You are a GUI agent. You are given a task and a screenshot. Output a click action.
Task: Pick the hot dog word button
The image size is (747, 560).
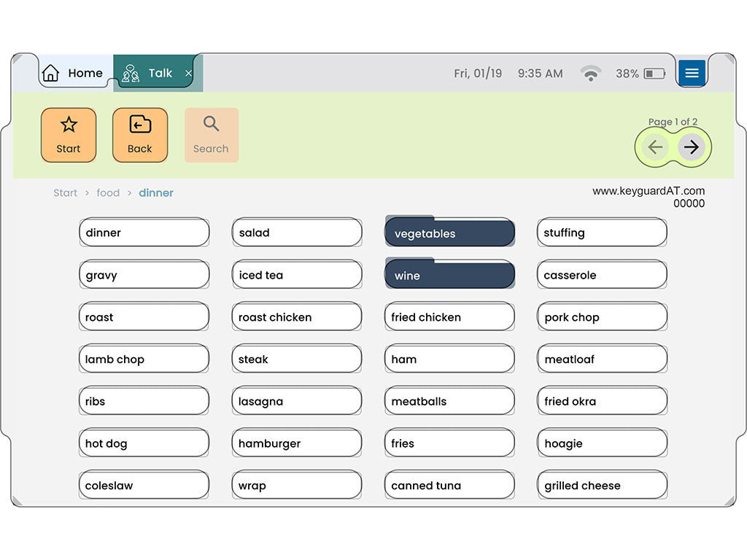144,443
